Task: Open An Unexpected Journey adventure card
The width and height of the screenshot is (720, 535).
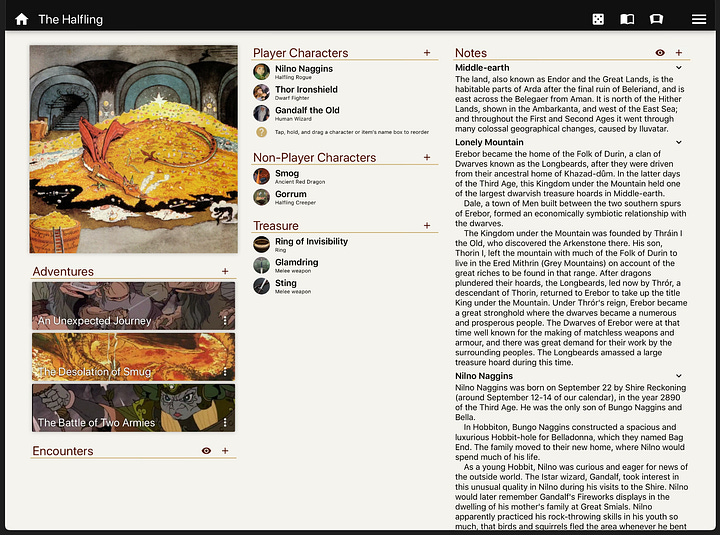Action: (134, 306)
